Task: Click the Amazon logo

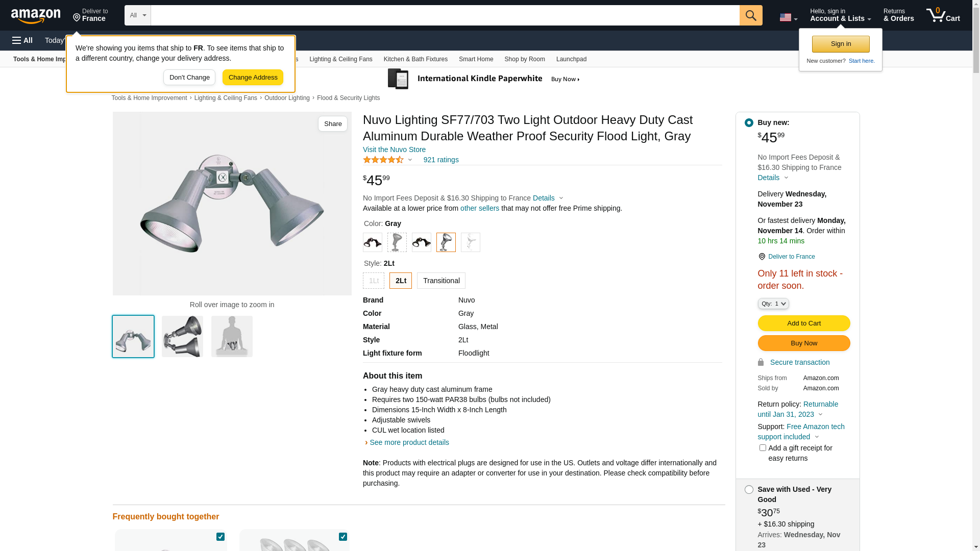Action: point(36,16)
